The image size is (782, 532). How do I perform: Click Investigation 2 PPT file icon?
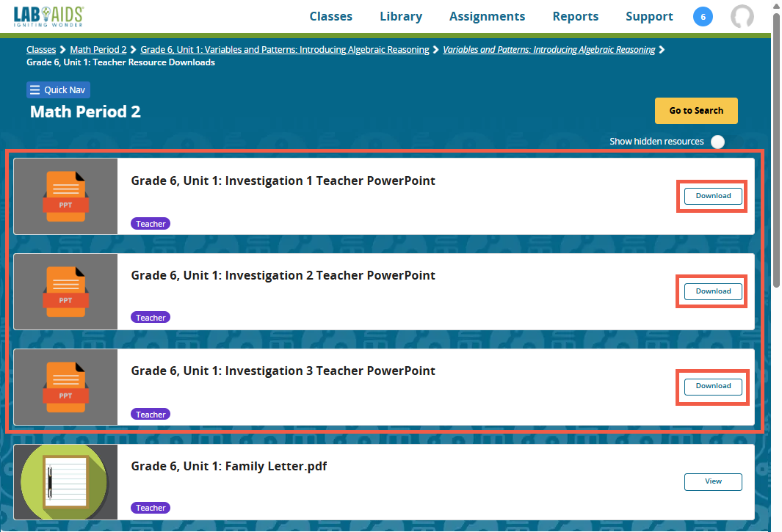pyautogui.click(x=65, y=291)
